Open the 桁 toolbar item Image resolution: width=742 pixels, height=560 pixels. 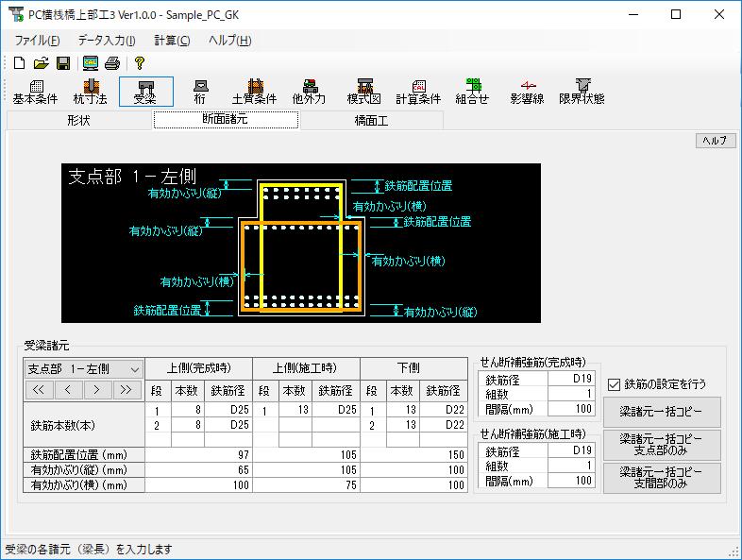click(200, 92)
